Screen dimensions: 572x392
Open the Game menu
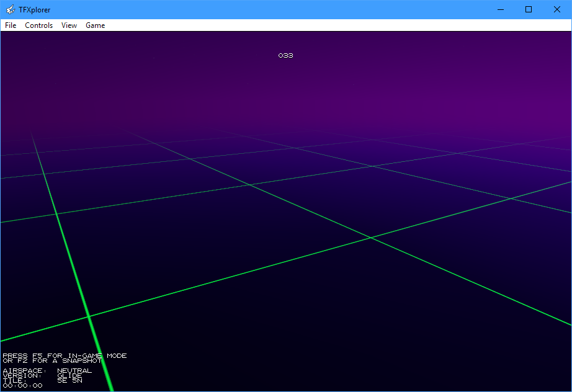tap(95, 25)
